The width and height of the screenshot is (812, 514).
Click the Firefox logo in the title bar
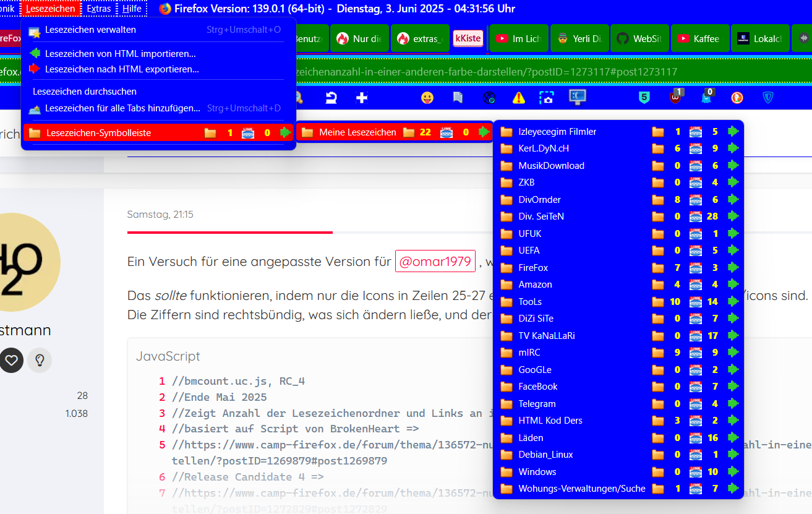pos(165,9)
